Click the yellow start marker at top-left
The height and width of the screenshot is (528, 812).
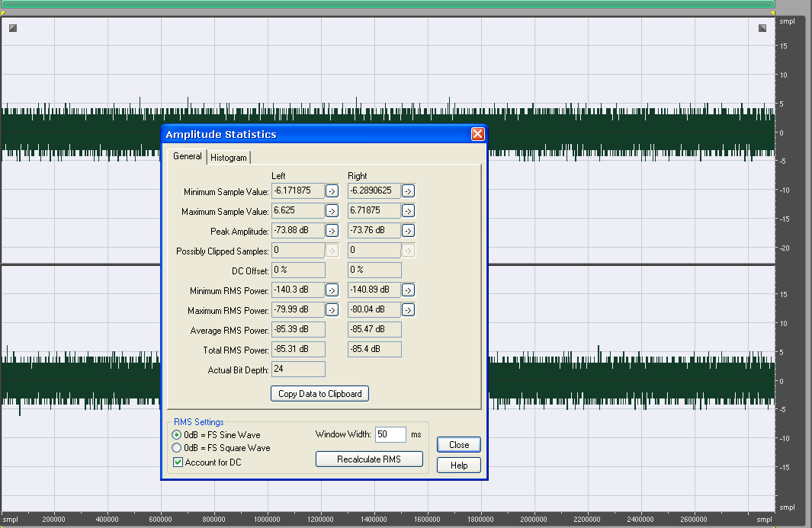pos(3,13)
